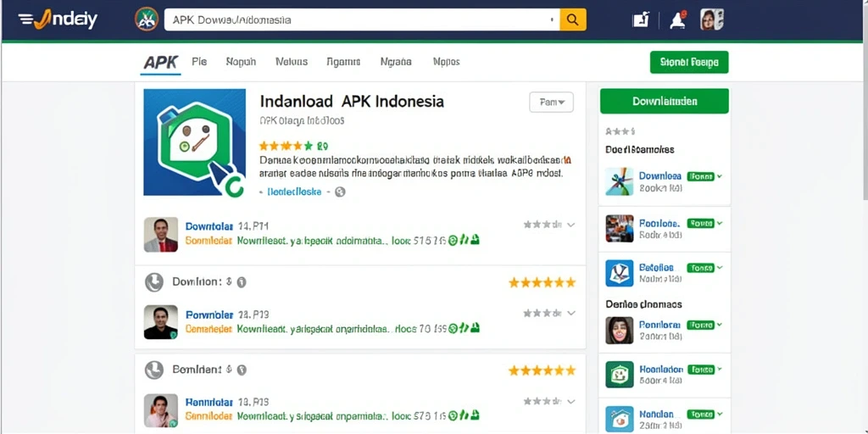Switch to the Nelous tab
Image resolution: width=868 pixels, height=434 pixels.
[292, 62]
